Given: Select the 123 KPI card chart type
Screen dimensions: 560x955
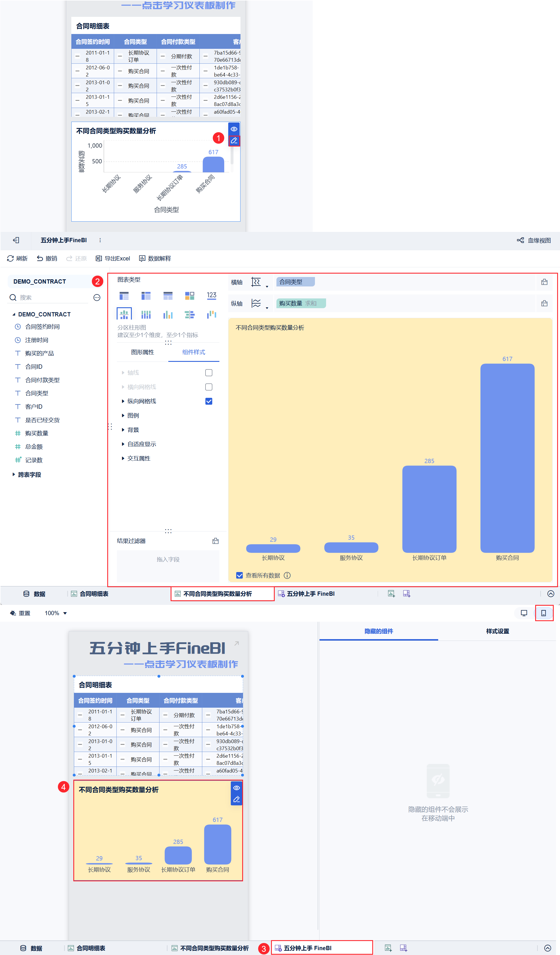Looking at the screenshot, I should pyautogui.click(x=211, y=295).
